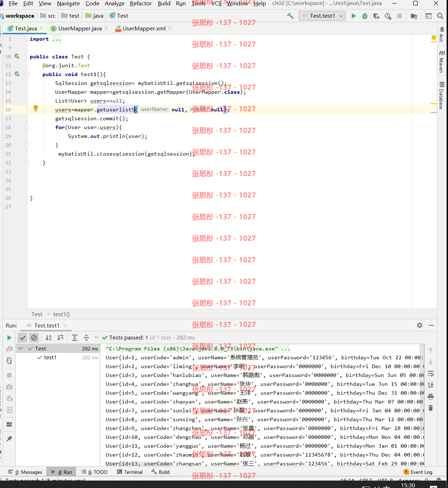Close the UserMapper.java tab
Viewport: 448px width, 488px height.
(x=106, y=28)
